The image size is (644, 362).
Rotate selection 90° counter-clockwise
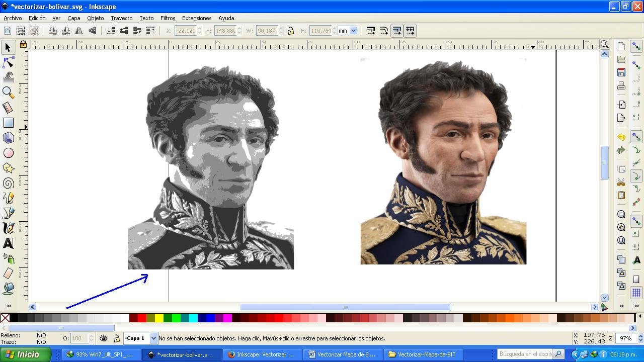pos(53,31)
